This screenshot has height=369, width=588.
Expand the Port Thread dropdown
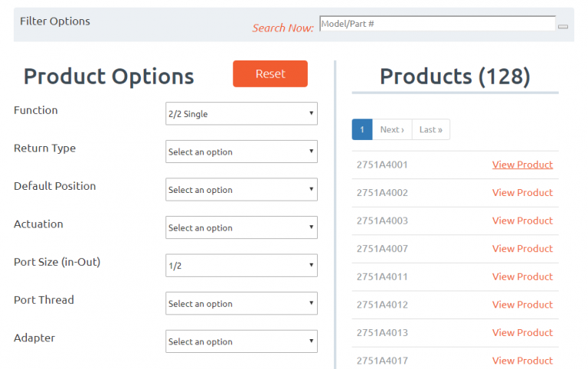[241, 304]
